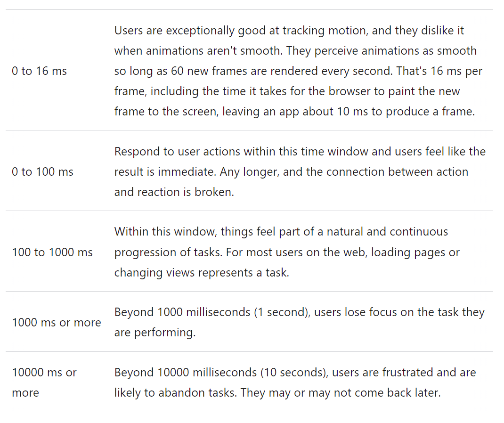This screenshot has height=423, width=504.
Task: Click the '100 to 1000 ms' cell
Action: pyautogui.click(x=52, y=252)
